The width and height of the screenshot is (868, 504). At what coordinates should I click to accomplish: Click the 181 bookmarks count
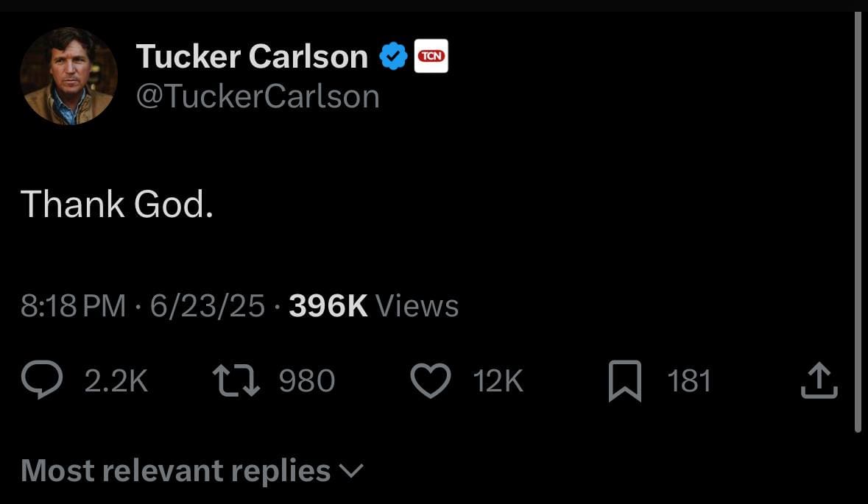(689, 381)
